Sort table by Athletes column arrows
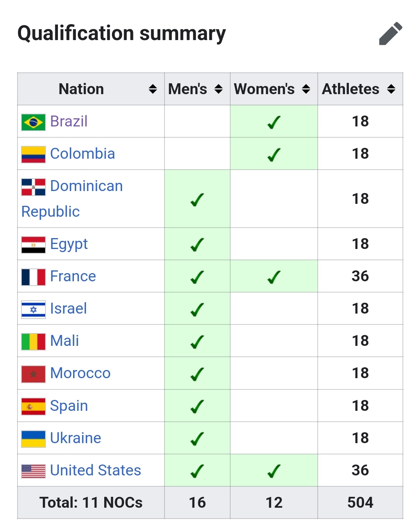The image size is (420, 526). click(x=391, y=89)
